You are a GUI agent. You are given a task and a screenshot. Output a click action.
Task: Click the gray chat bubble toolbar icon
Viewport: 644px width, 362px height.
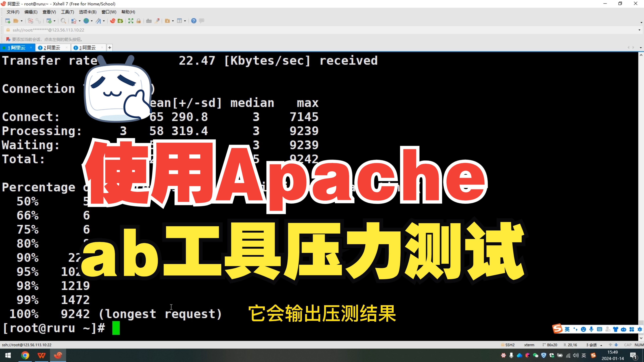(202, 21)
